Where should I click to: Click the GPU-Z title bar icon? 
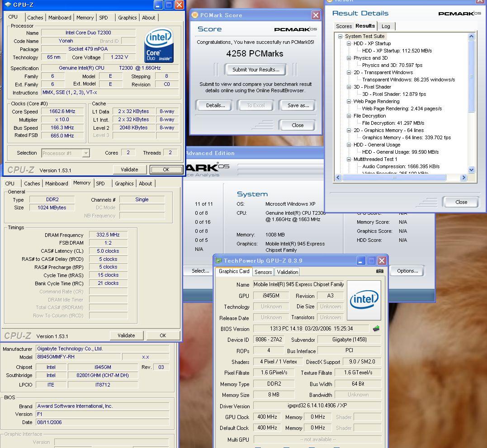click(x=219, y=260)
